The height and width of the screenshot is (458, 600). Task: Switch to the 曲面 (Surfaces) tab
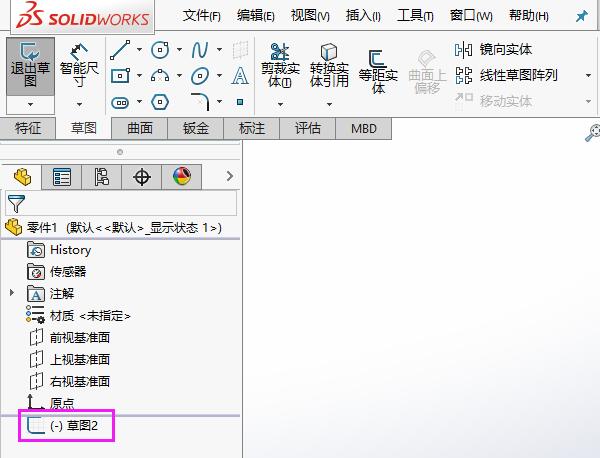click(140, 128)
